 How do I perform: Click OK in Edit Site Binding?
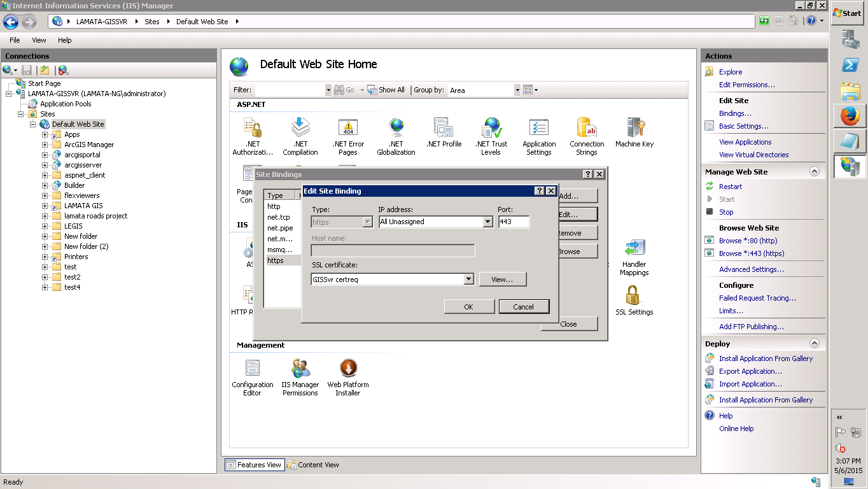pyautogui.click(x=469, y=307)
